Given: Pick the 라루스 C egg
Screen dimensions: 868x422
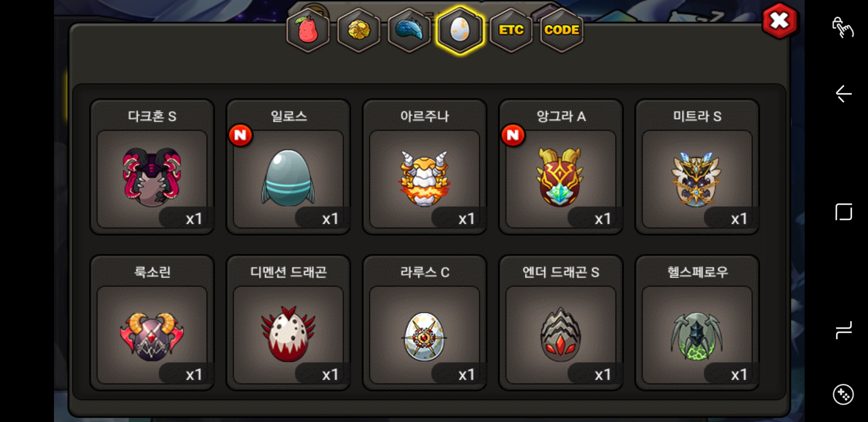Looking at the screenshot, I should 425,323.
